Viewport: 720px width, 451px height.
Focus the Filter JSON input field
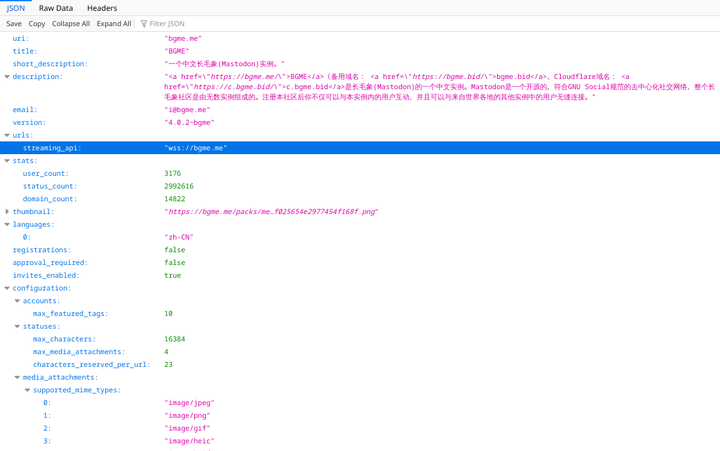(200, 24)
